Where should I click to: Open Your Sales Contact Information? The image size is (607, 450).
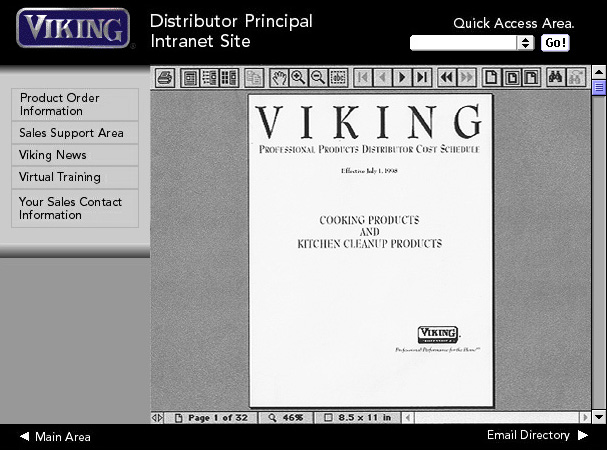pyautogui.click(x=75, y=208)
